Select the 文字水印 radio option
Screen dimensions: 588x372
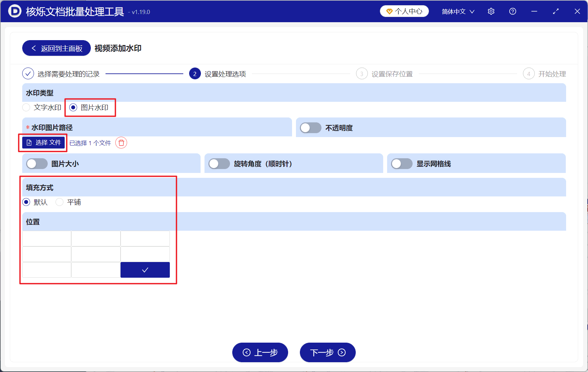26,107
